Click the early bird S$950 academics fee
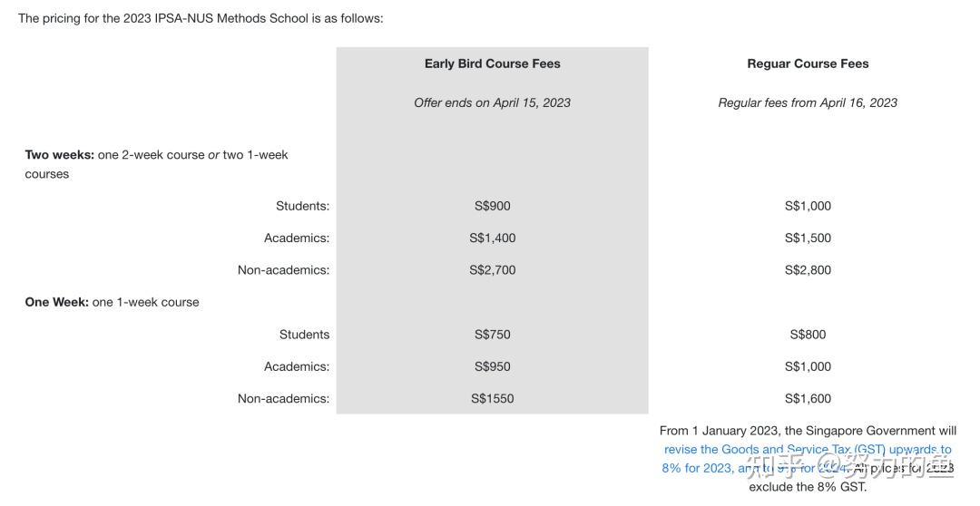The width and height of the screenshot is (980, 506). [x=493, y=366]
